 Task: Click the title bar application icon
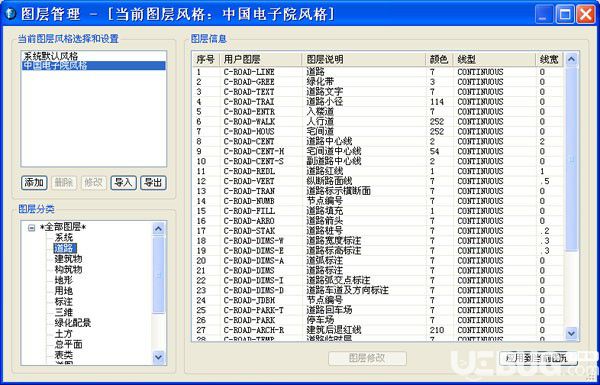[10, 14]
